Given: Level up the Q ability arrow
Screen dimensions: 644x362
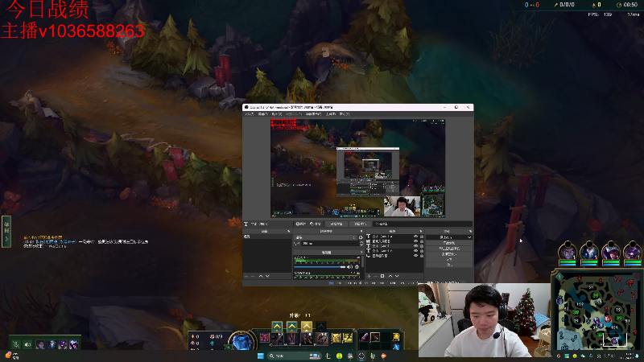Looking at the screenshot, I should tap(277, 327).
